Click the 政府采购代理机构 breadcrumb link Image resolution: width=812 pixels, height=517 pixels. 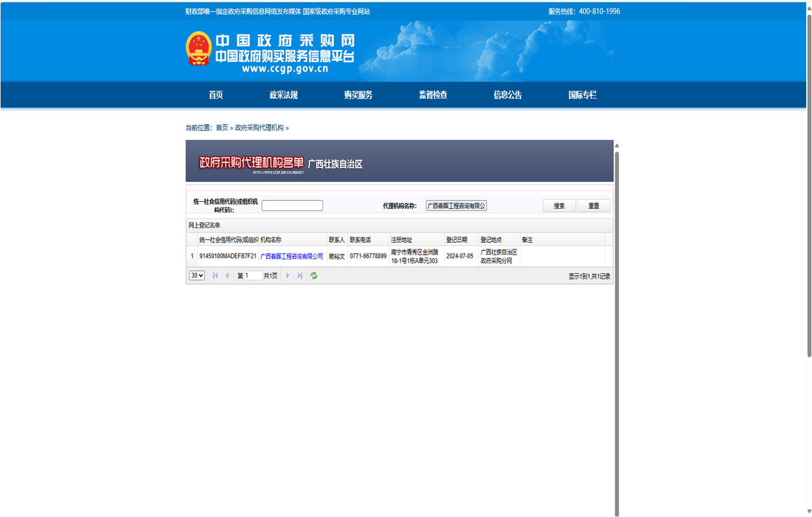259,128
